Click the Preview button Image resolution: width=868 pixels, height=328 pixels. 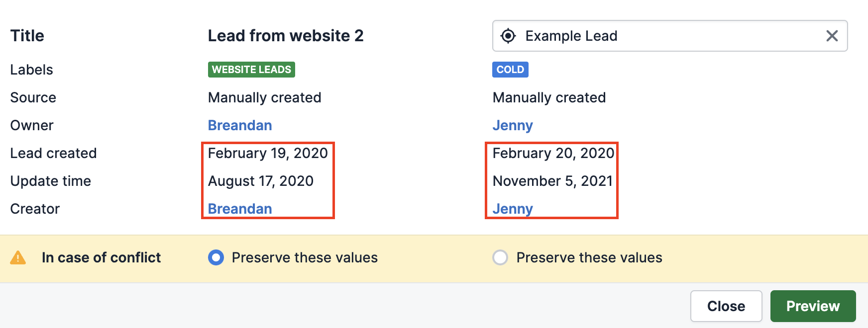813,306
